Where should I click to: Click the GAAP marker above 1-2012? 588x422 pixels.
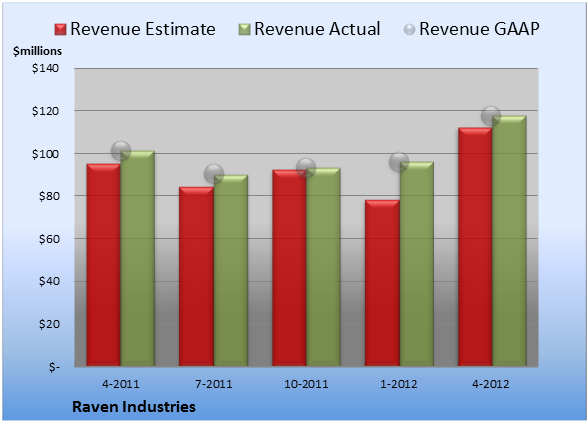399,162
